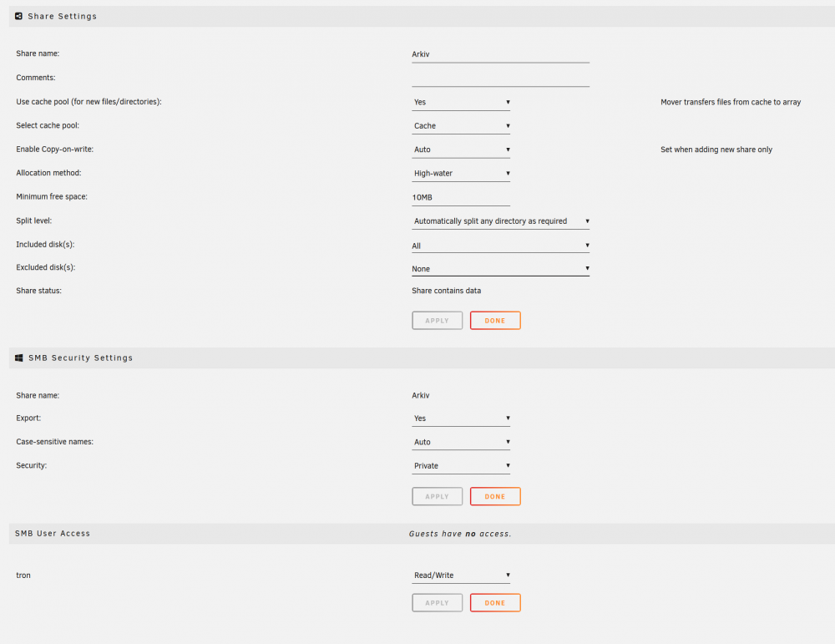Open the SMB Export dropdown
Viewport: 835px width, 644px height.
point(461,418)
